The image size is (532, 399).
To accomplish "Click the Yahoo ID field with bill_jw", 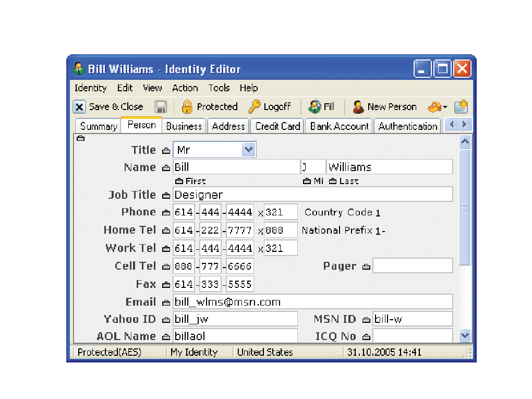I will (x=235, y=319).
